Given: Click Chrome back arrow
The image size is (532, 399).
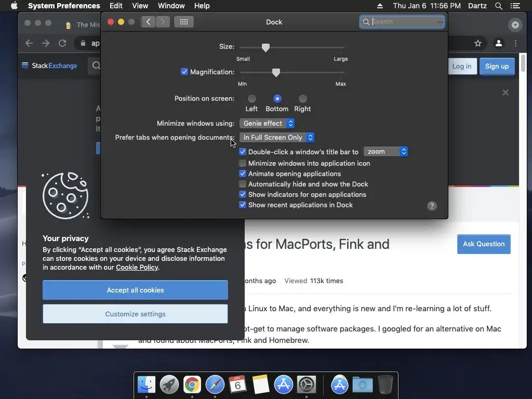Looking at the screenshot, I should point(29,43).
